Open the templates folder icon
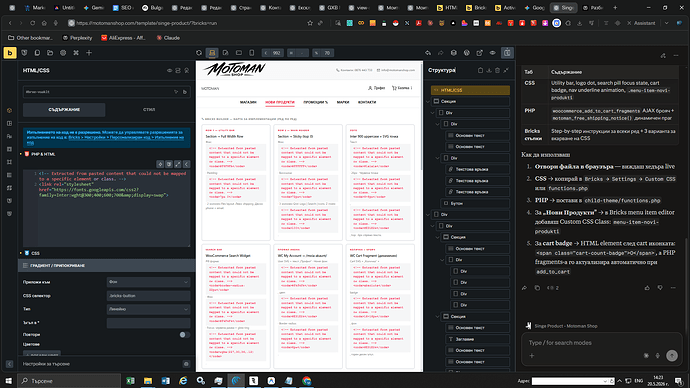 pos(50,53)
